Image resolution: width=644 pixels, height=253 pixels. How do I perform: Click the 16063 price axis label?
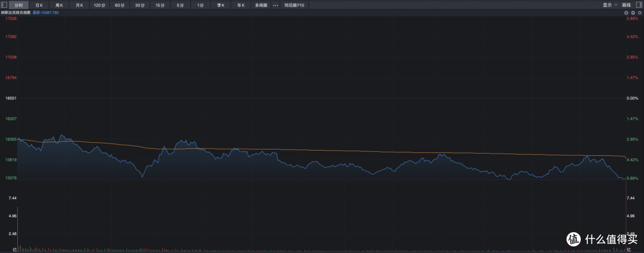point(11,139)
